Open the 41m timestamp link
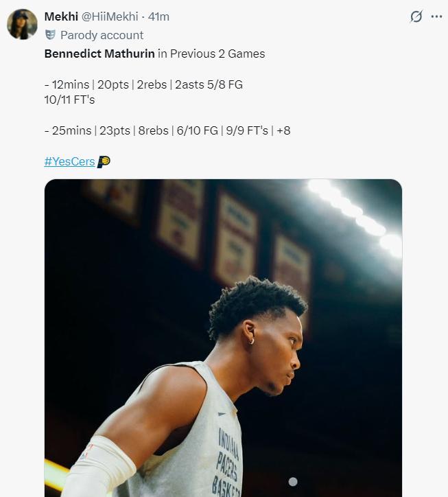The width and height of the screenshot is (448, 497). (158, 16)
